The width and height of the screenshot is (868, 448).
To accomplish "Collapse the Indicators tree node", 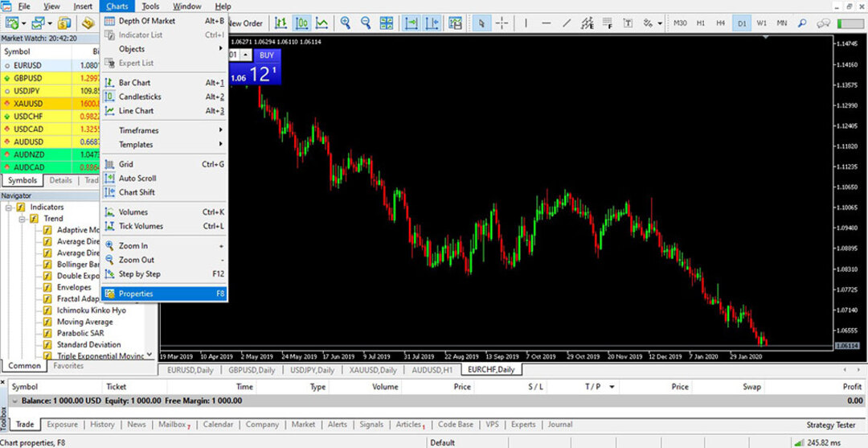I will pyautogui.click(x=9, y=208).
